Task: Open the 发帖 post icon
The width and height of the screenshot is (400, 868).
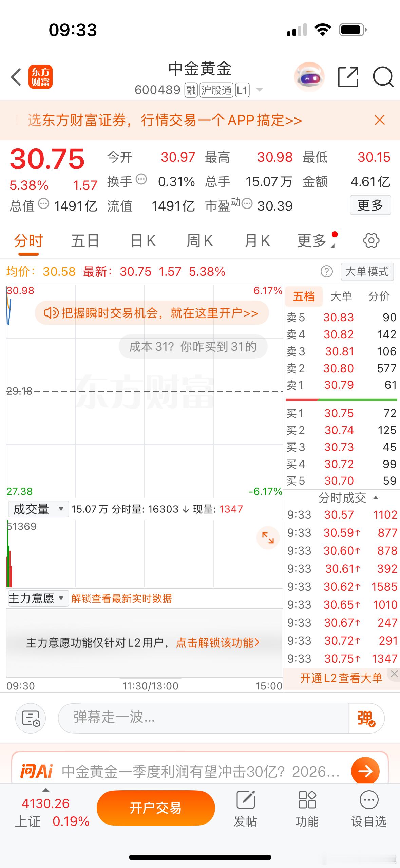Action: [245, 809]
